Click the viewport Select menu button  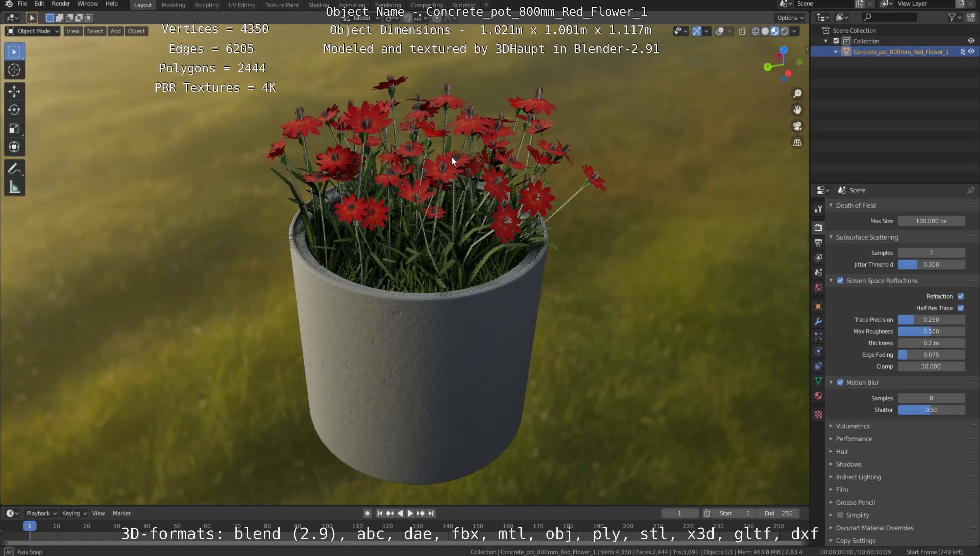point(95,31)
